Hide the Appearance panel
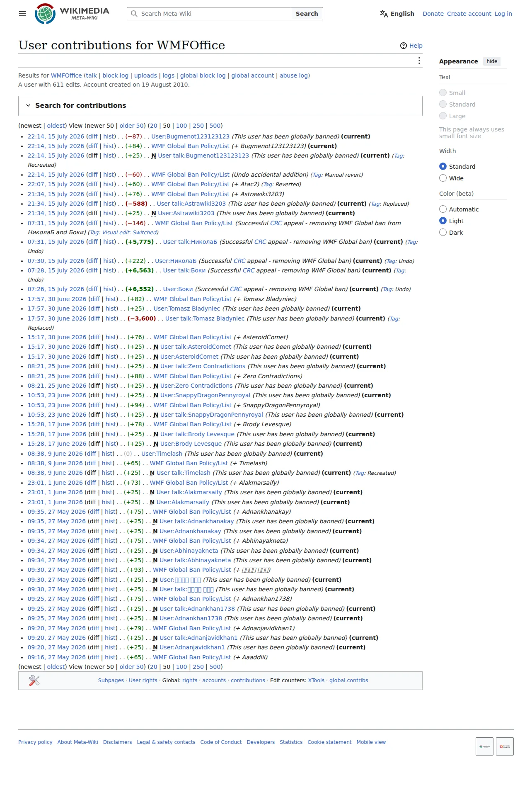Screen dimensions: 532x792 492,61
